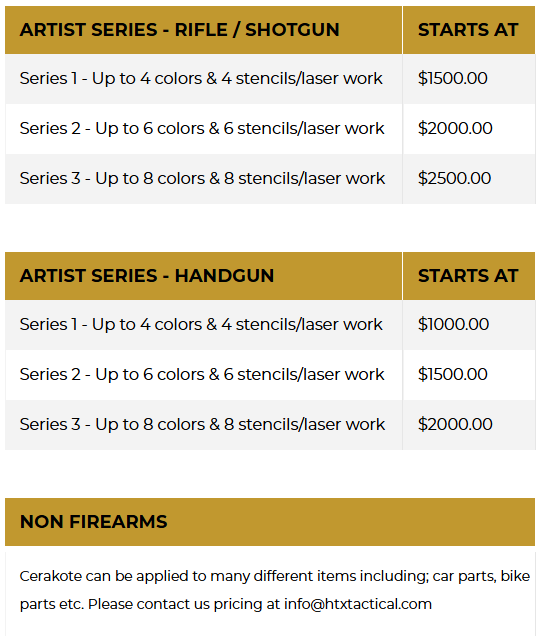
Task: Click Starts At header in handgun table
Action: pyautogui.click(x=468, y=276)
